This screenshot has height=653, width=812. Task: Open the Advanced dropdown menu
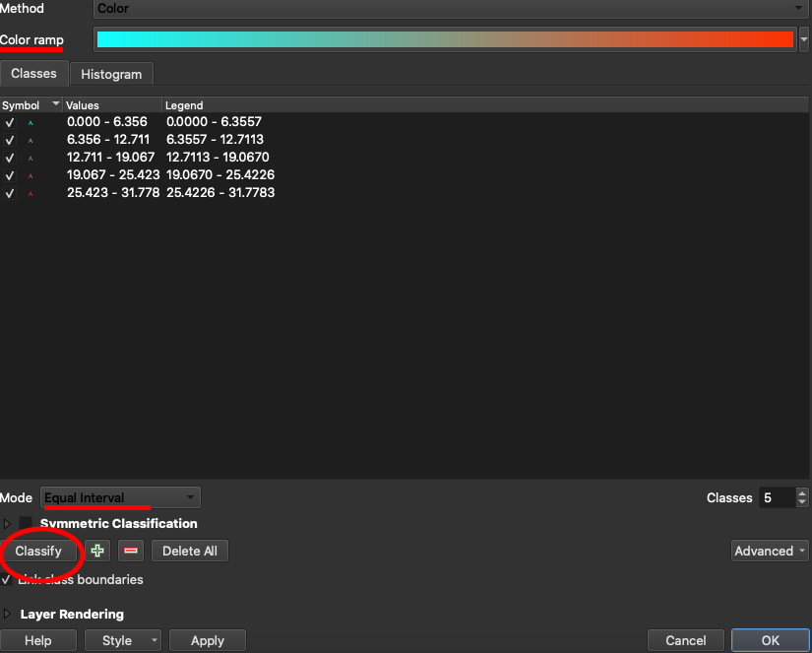click(770, 551)
